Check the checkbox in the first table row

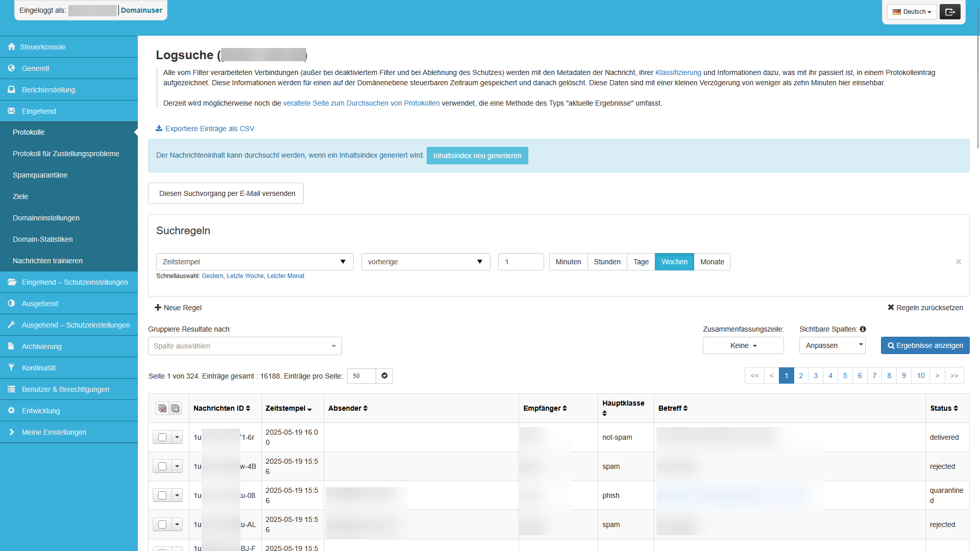(161, 437)
